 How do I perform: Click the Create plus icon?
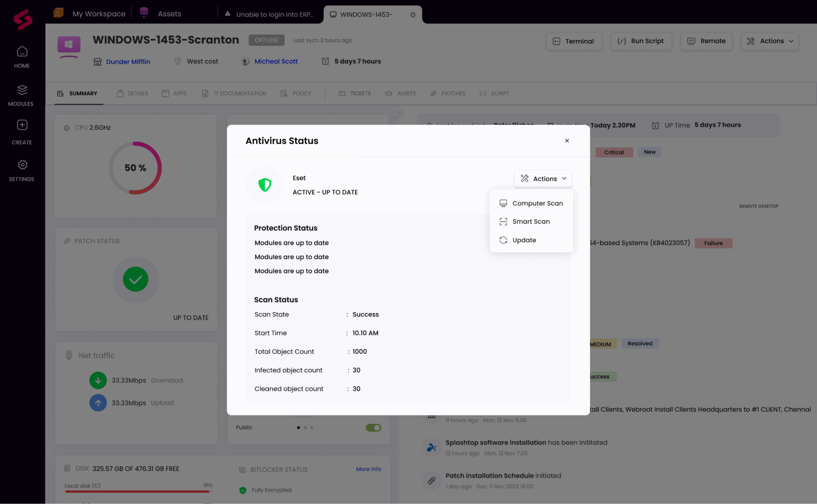coord(22,125)
